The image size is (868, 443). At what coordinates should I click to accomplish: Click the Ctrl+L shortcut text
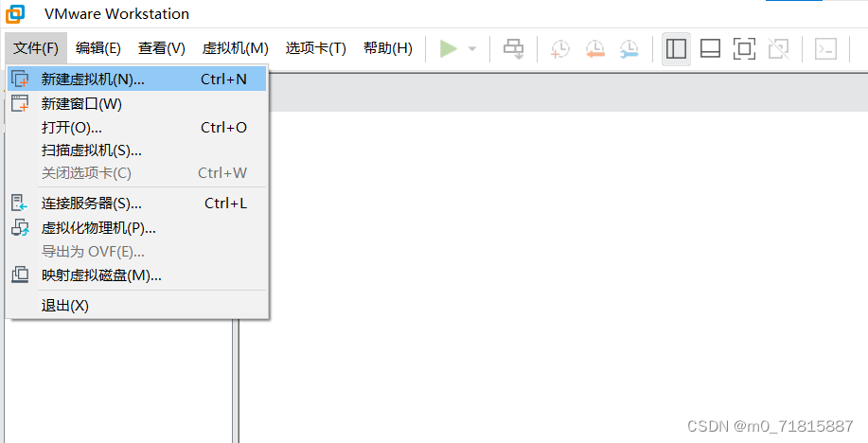[226, 204]
